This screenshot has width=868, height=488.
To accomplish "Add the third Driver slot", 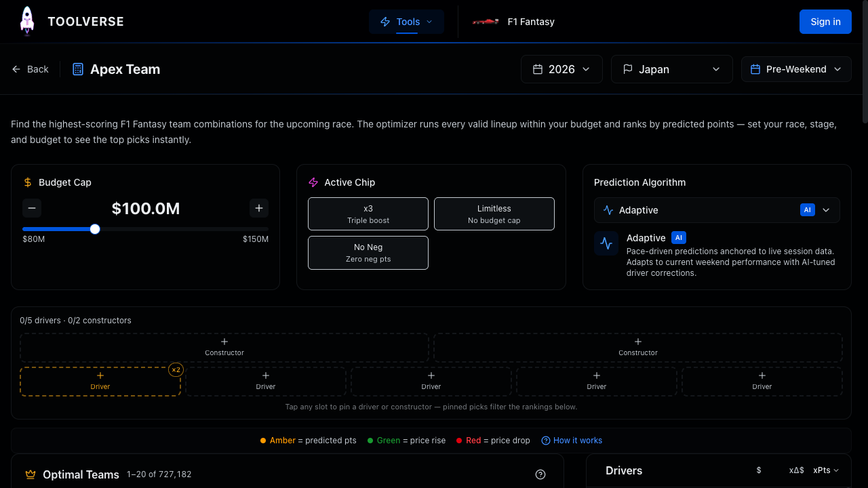I will (431, 381).
